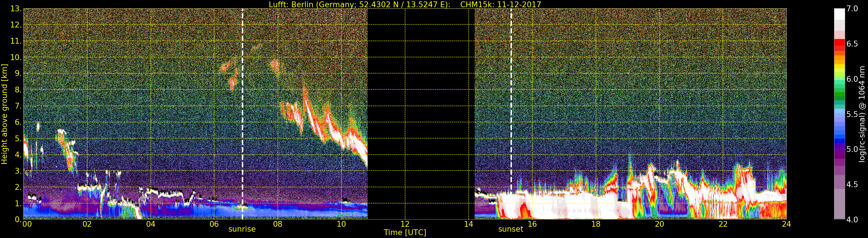This screenshot has width=868, height=238.
Task: Click the 'sunset' label below the axis
Action: click(x=511, y=229)
